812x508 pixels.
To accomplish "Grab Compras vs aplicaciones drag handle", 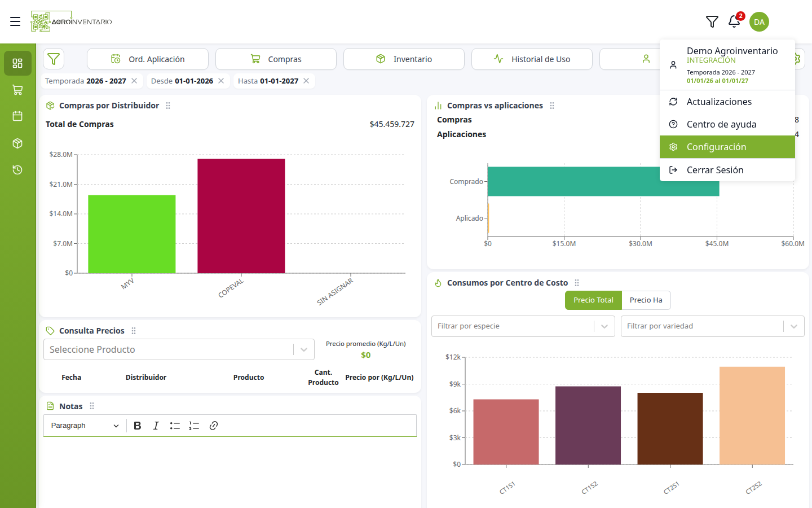I will point(552,106).
